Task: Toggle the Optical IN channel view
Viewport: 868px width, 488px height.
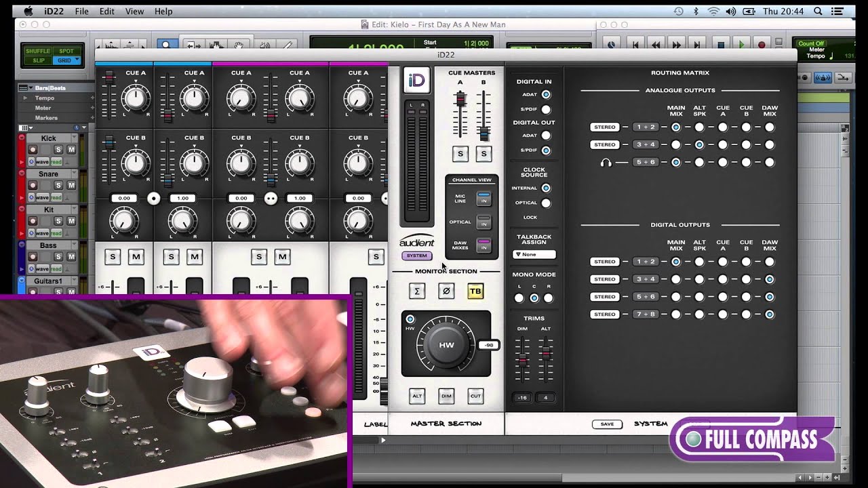Action: [x=484, y=222]
